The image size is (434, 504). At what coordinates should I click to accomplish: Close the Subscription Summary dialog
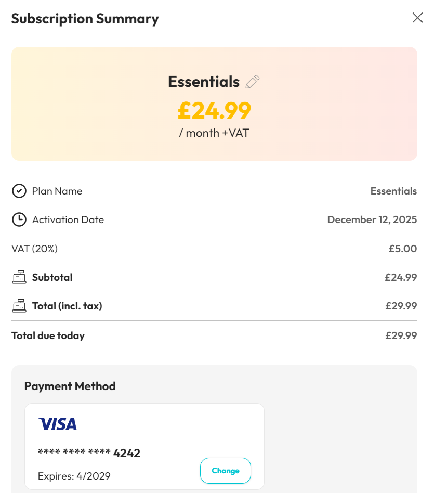[x=417, y=18]
